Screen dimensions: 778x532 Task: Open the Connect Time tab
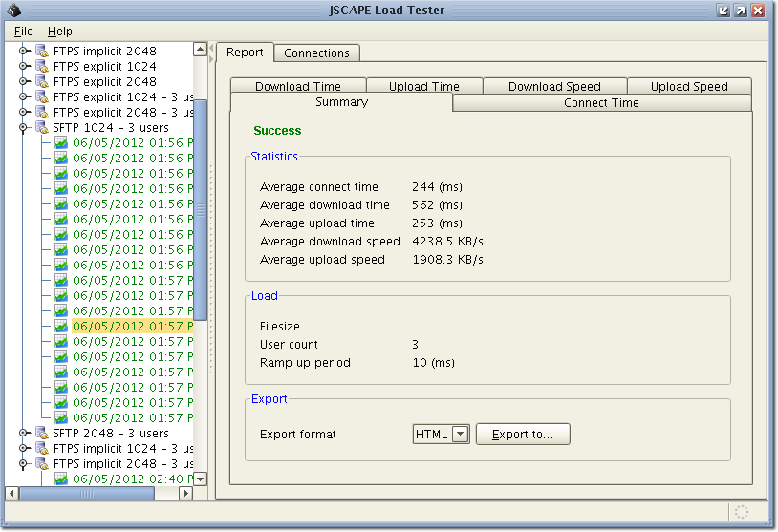point(601,103)
